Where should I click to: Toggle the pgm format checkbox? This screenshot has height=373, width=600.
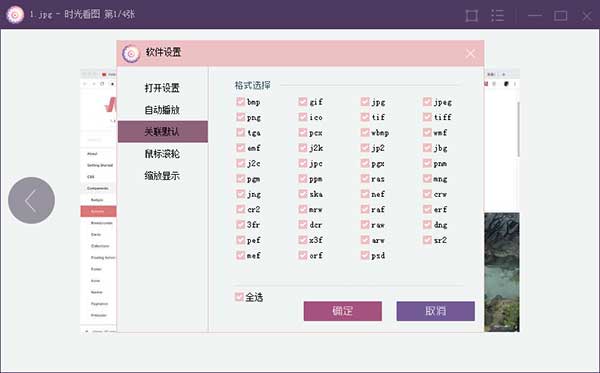(x=241, y=179)
